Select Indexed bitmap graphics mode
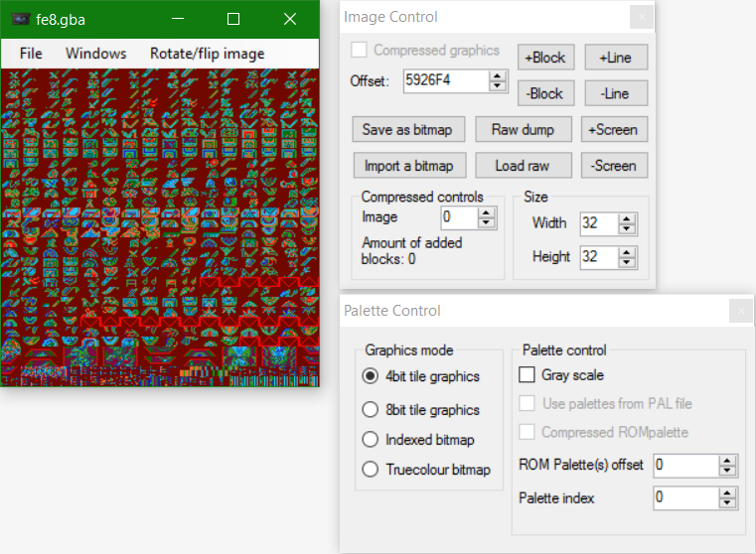 pyautogui.click(x=371, y=440)
